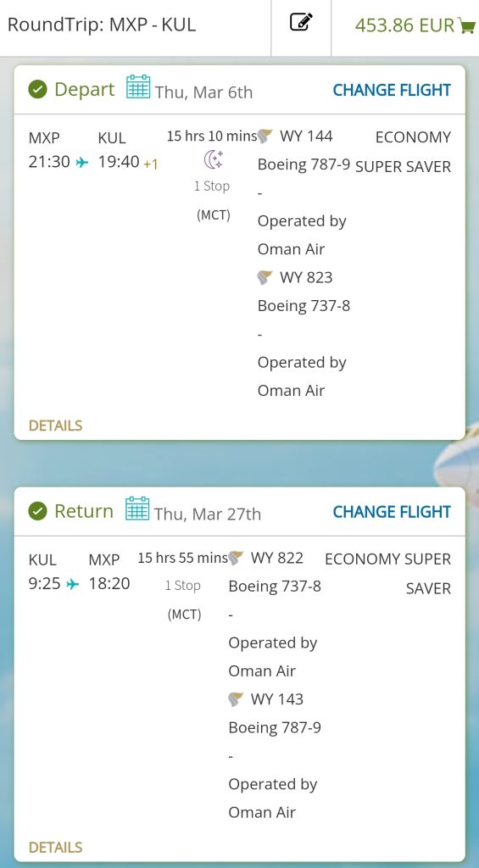Open the shopping cart icon
Viewport: 479px width, 868px height.
pyautogui.click(x=467, y=25)
